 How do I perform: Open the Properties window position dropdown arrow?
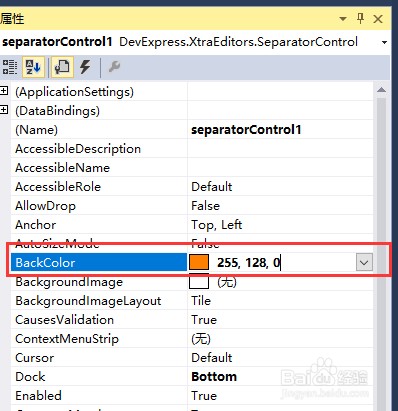(343, 19)
